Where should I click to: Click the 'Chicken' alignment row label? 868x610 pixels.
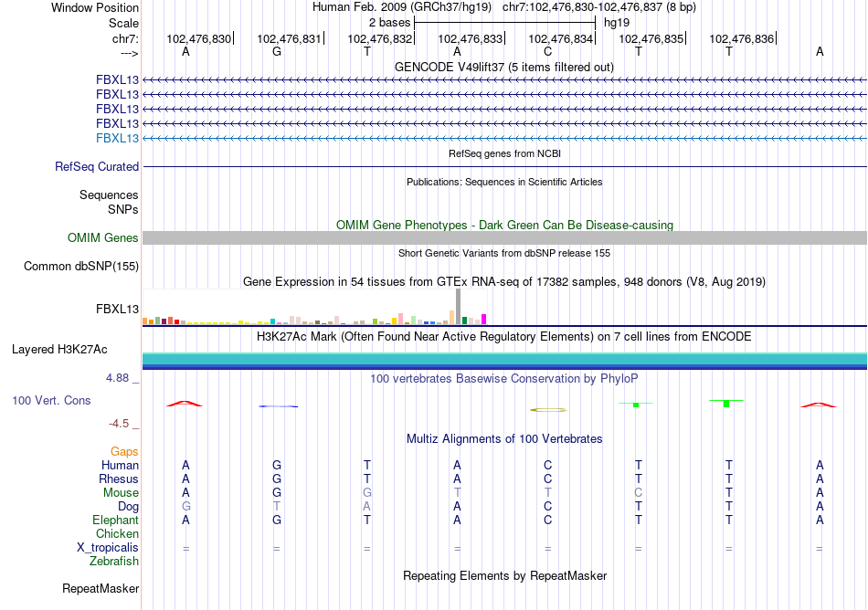click(x=117, y=533)
